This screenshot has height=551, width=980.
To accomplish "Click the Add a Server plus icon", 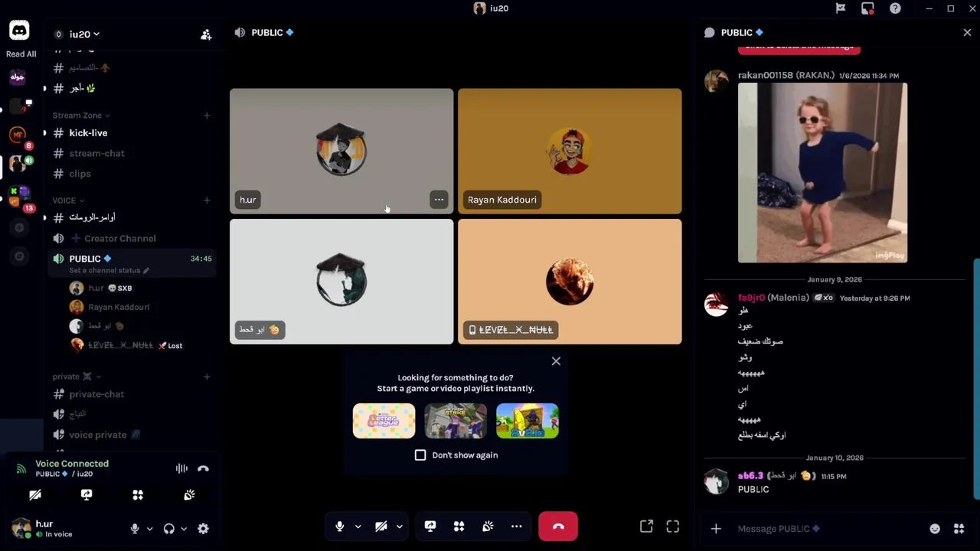I will coord(19,227).
